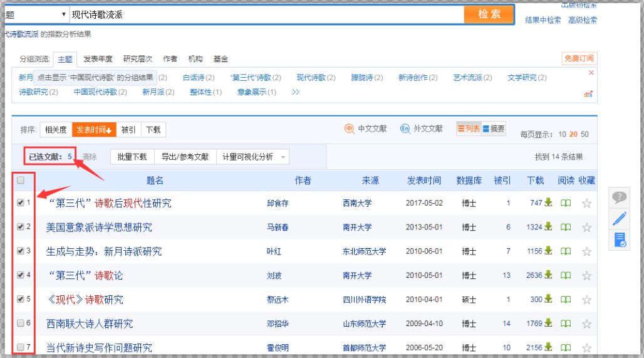Select the 主题 grouping tab

(x=65, y=59)
